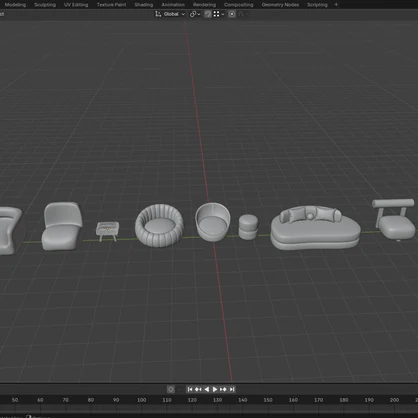Click frame 60 on the timeline ruler

coord(40,400)
